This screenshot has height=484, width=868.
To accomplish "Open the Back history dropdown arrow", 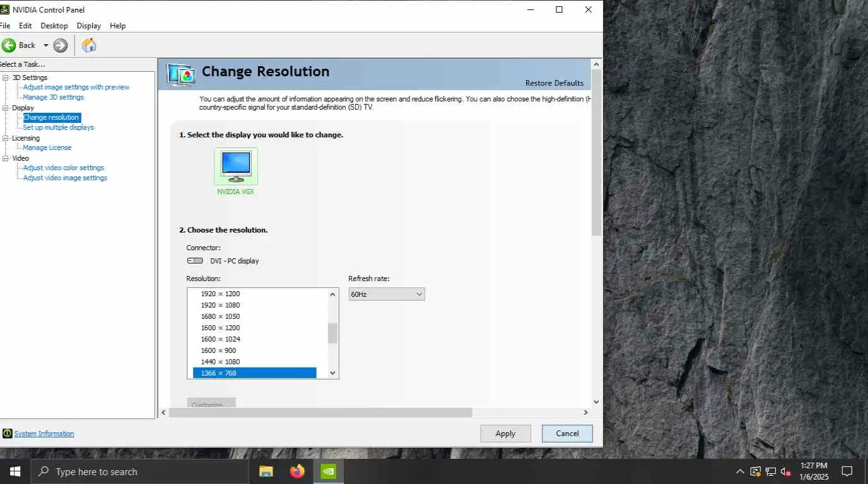I will pos(45,45).
